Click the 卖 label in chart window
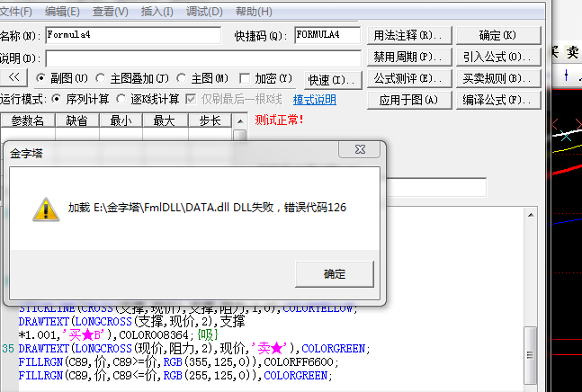This screenshot has height=392, width=582. coord(572,52)
